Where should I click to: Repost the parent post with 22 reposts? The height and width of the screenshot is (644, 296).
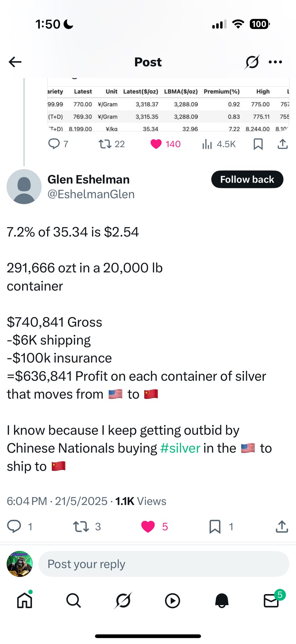[x=105, y=144]
